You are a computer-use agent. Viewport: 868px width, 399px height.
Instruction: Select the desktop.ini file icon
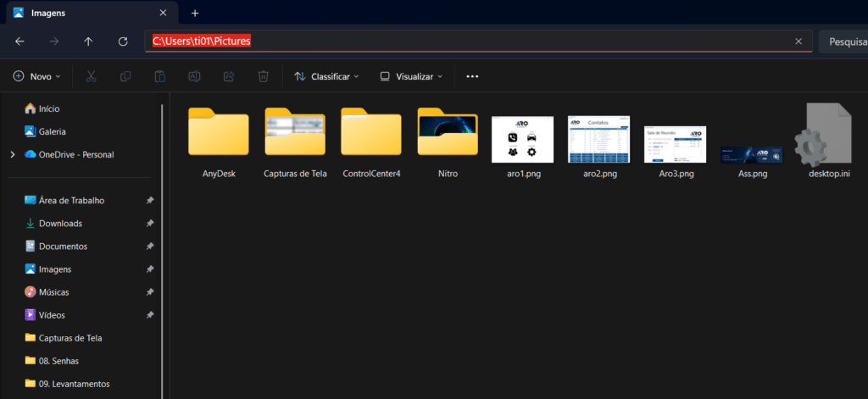click(x=822, y=135)
